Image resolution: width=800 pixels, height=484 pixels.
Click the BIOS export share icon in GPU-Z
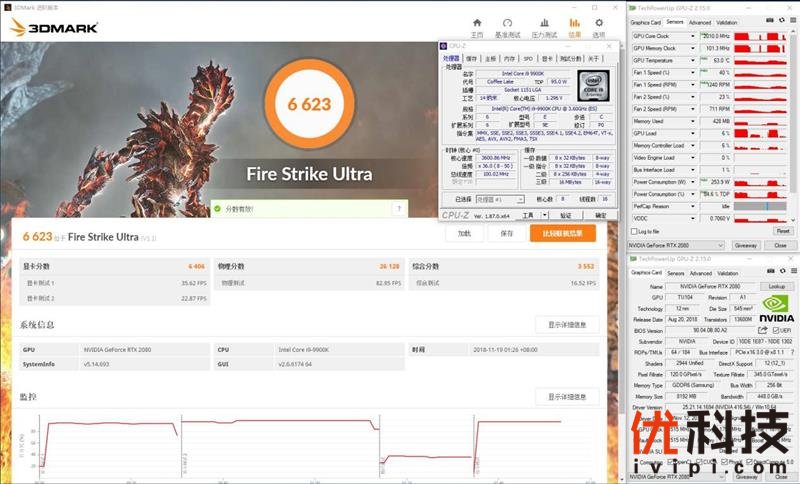pos(762,330)
